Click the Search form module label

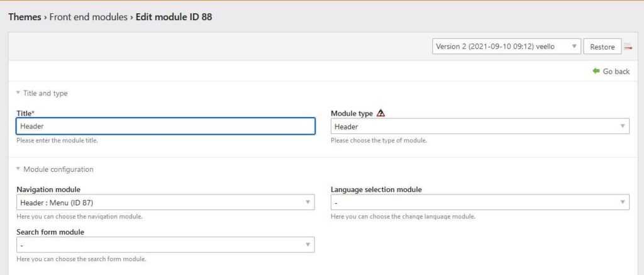(50, 232)
